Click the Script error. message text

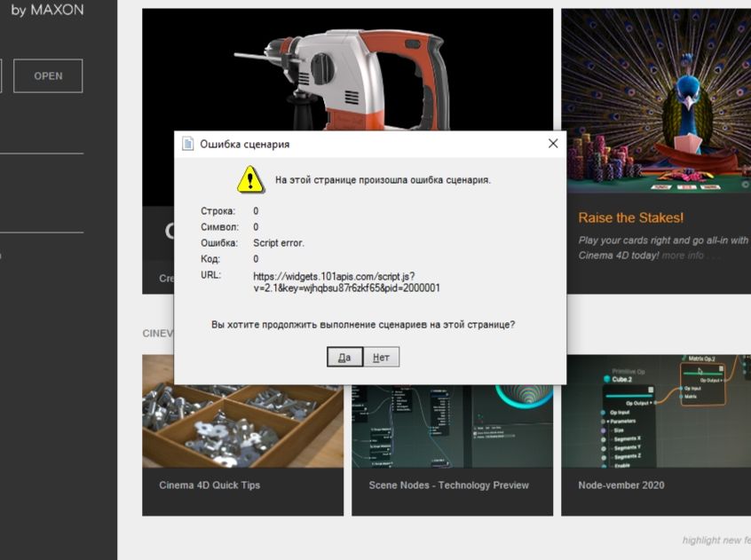278,242
